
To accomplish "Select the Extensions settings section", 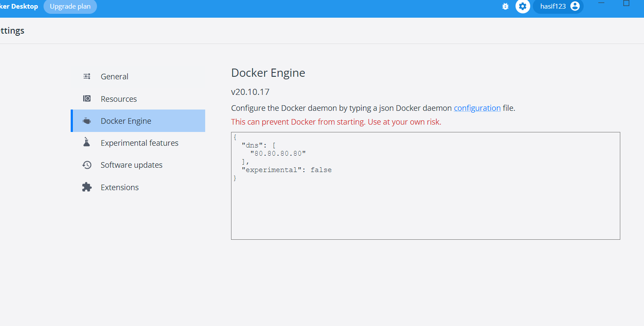I will coord(119,187).
